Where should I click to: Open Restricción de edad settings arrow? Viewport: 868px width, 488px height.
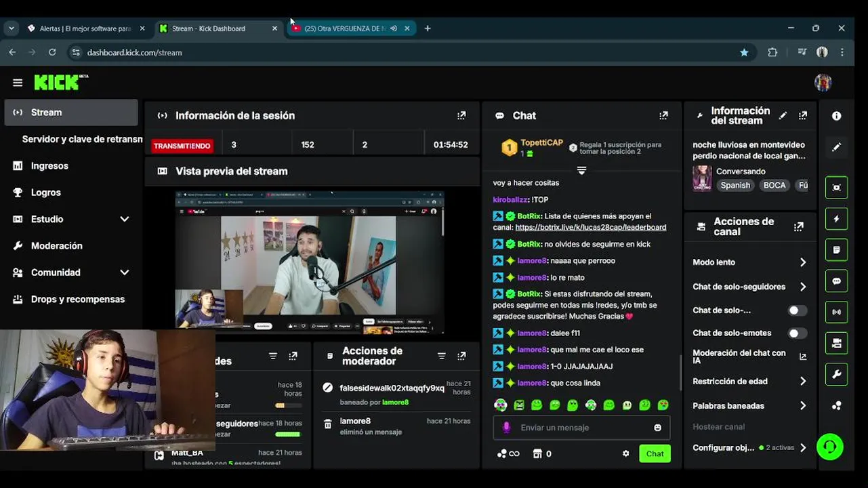click(803, 382)
